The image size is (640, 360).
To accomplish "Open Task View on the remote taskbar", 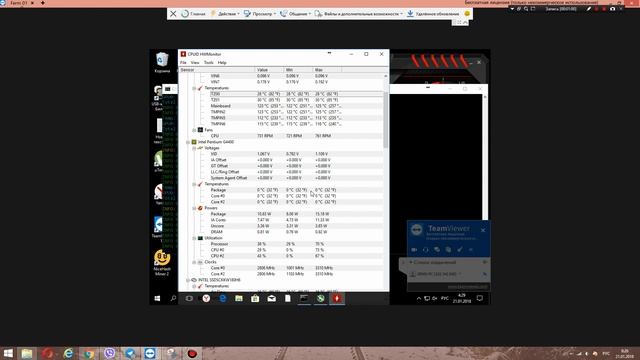I will (x=189, y=299).
